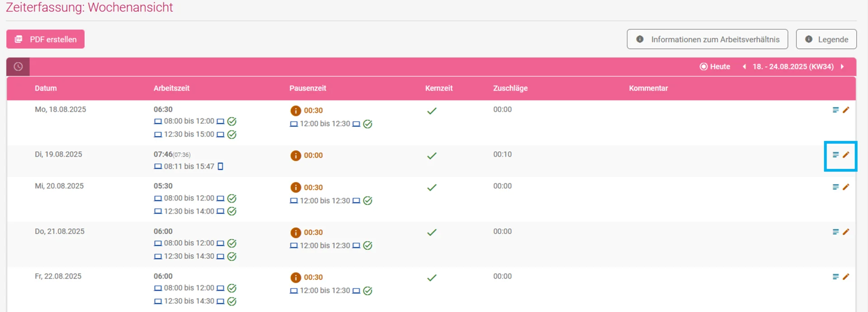
Task: Click the orange info icon beside Monday's pause 00:30
Action: [296, 111]
